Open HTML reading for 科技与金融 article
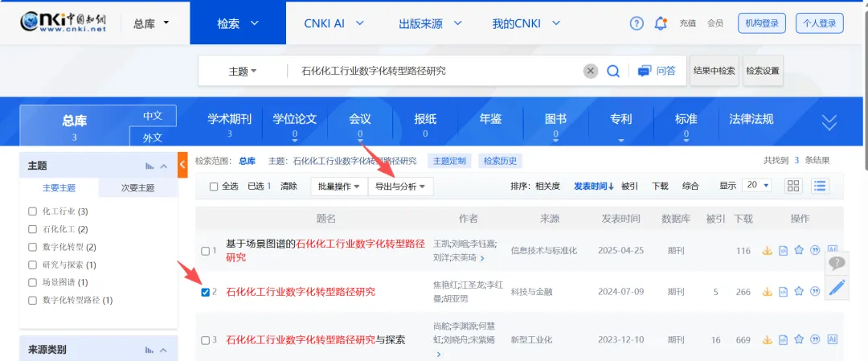Screen dimensions: 868x361 point(783,291)
